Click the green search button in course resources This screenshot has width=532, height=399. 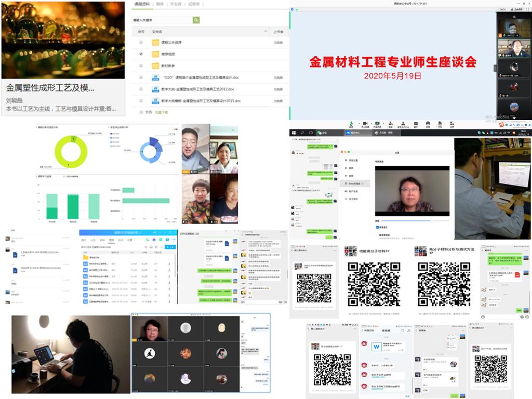coord(196,20)
